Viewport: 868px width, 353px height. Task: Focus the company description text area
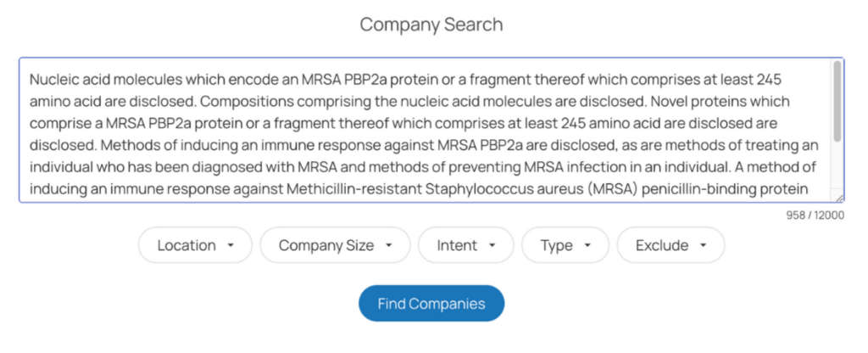(424, 129)
